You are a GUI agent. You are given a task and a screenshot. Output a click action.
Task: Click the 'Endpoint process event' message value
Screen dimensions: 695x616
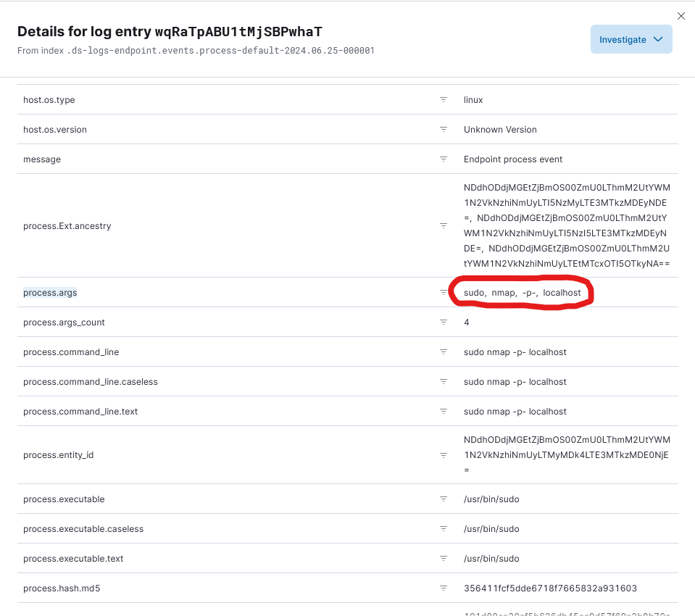click(513, 159)
